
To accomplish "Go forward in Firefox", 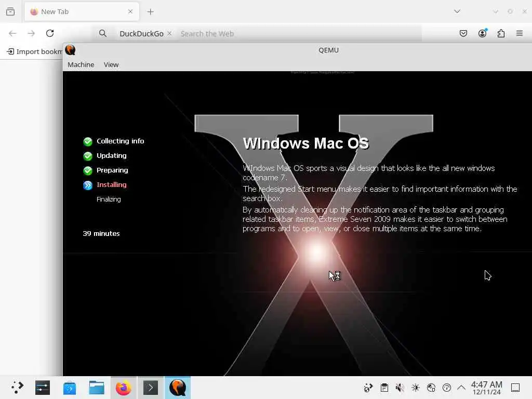I will 31,33.
